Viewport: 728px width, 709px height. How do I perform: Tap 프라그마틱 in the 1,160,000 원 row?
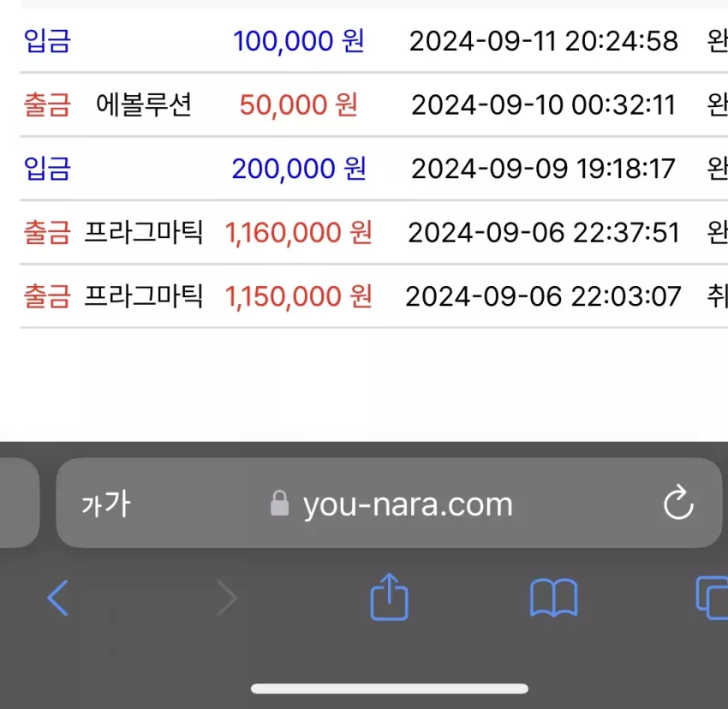click(144, 232)
